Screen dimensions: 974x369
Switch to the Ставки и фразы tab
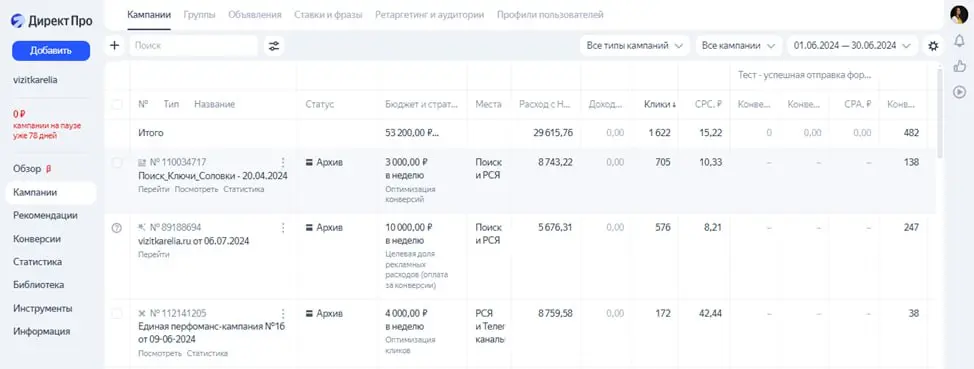[x=328, y=14]
